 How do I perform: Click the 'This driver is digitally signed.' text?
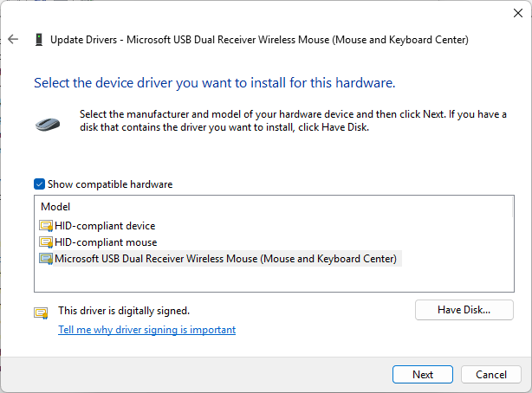click(124, 311)
